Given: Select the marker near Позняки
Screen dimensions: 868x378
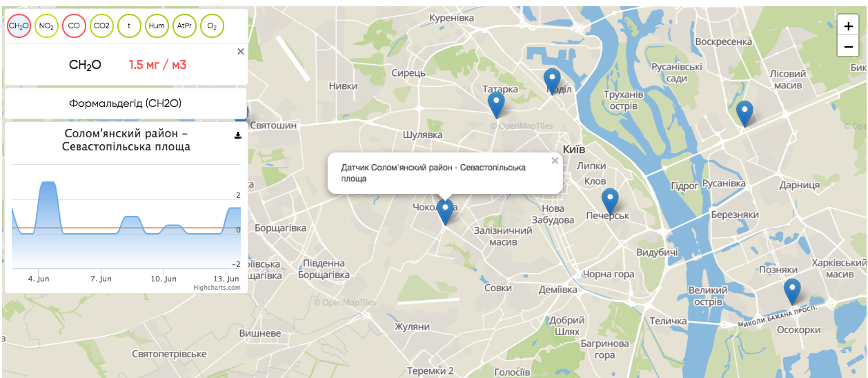Looking at the screenshot, I should pyautogui.click(x=793, y=291).
